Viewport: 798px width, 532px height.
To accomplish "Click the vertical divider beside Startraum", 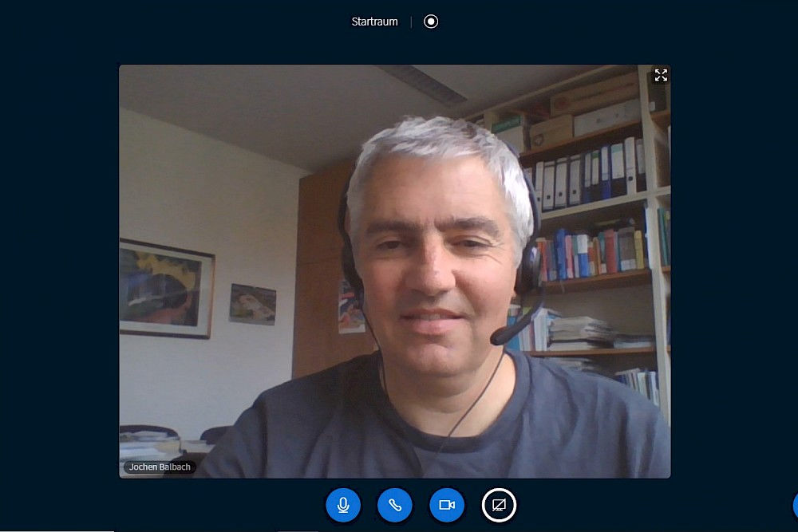I will tap(411, 22).
